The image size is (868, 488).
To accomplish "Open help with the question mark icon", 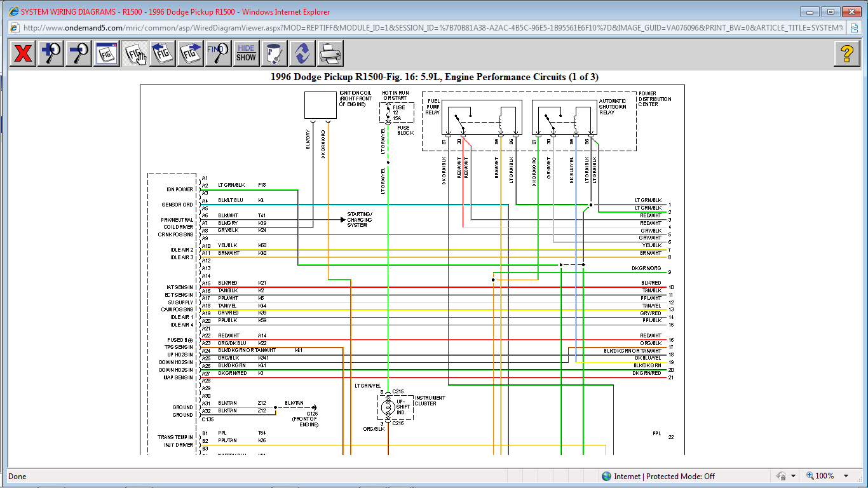I will pos(846,53).
